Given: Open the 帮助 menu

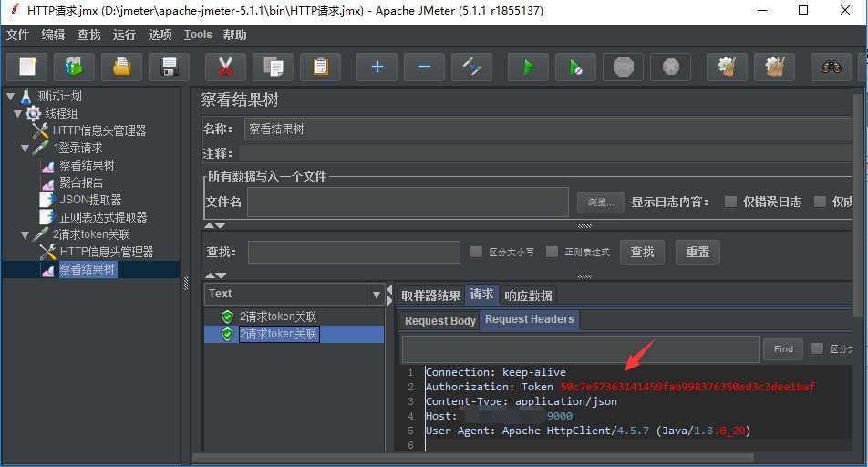Looking at the screenshot, I should click(234, 35).
